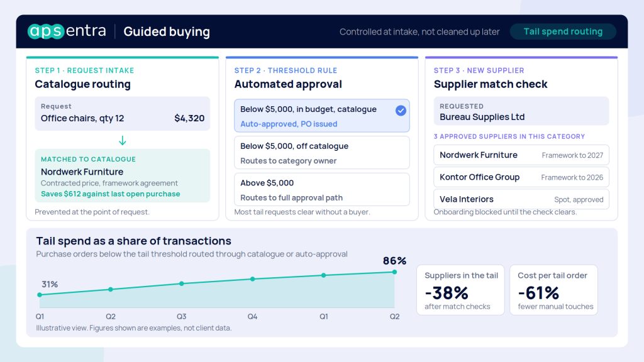Click 'STEP 2 · THRESHOLD RULE' heading

click(286, 70)
